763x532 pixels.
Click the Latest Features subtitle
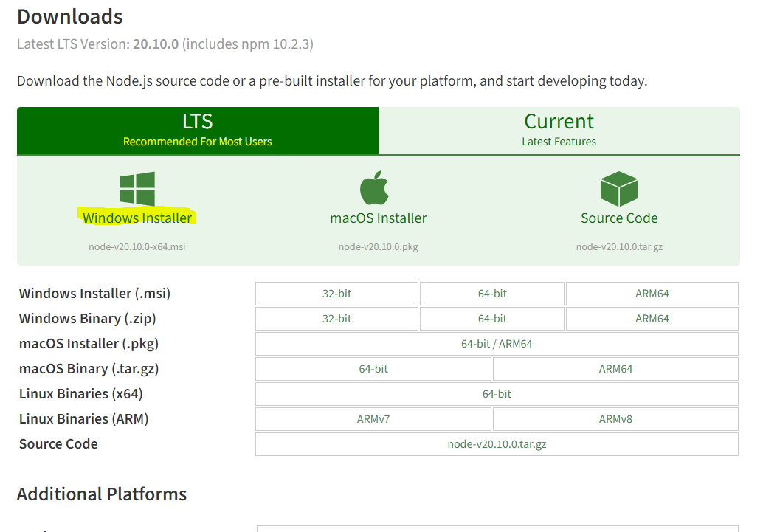point(559,142)
